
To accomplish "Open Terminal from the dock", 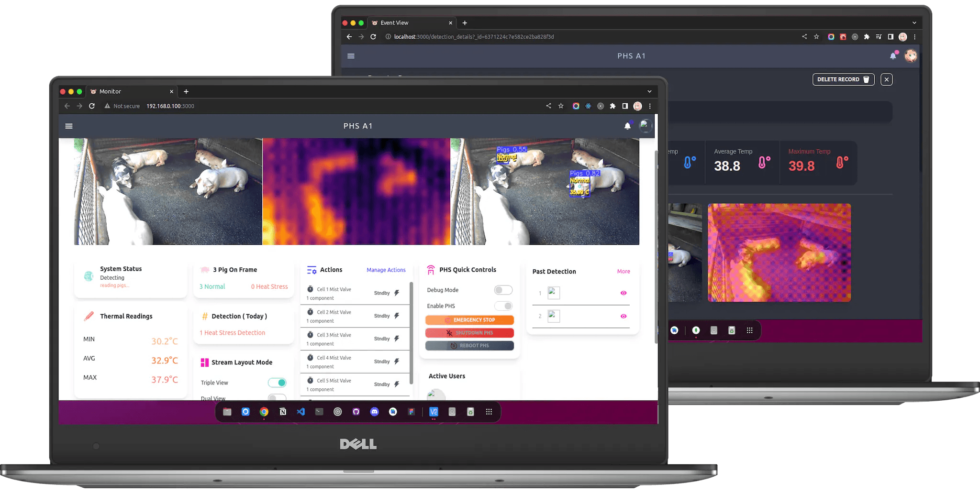I will tap(319, 412).
